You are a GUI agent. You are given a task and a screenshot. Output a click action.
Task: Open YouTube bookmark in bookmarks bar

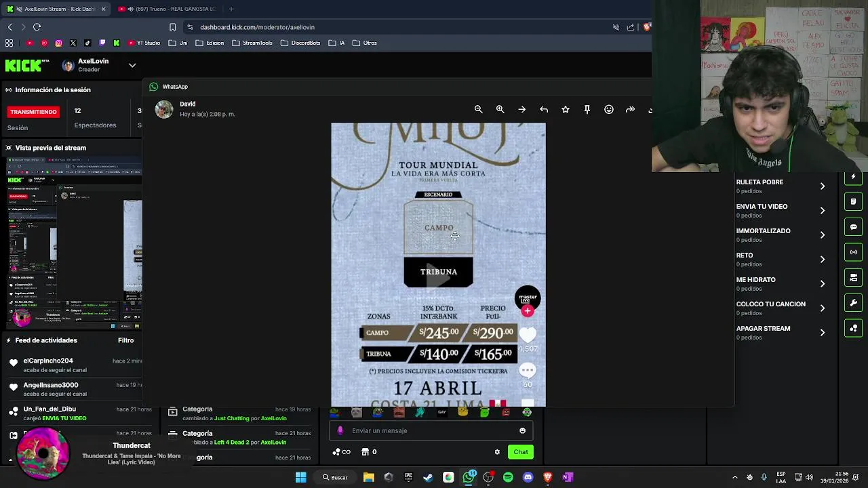tap(30, 43)
